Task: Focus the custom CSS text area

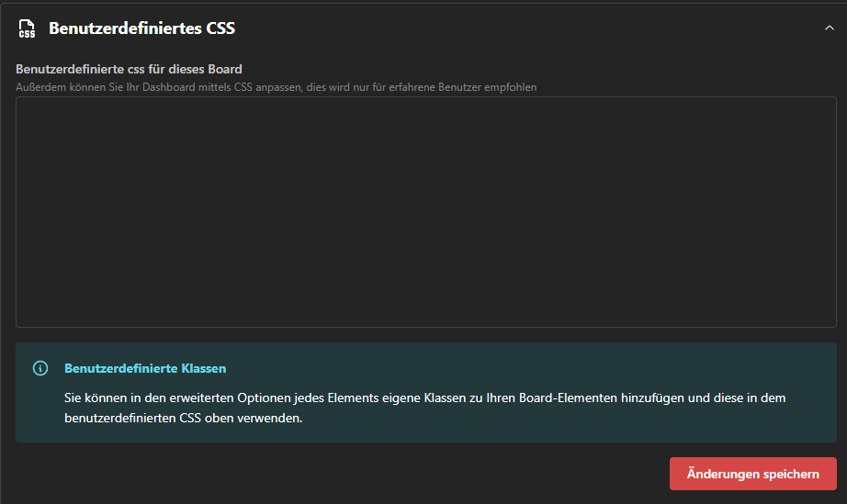Action: click(x=425, y=211)
